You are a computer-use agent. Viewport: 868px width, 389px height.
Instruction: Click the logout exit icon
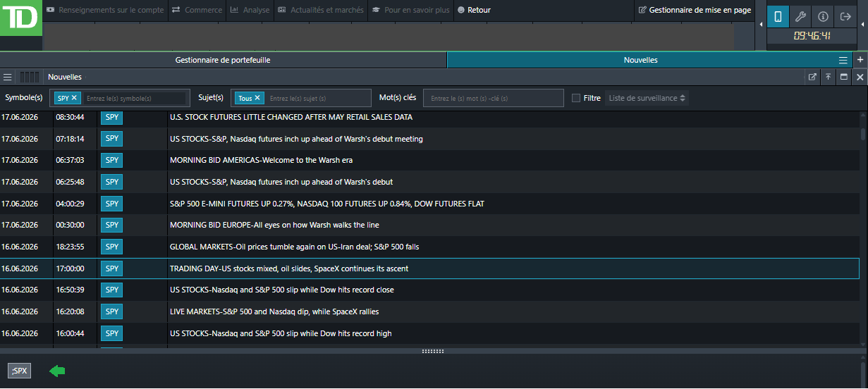[845, 16]
